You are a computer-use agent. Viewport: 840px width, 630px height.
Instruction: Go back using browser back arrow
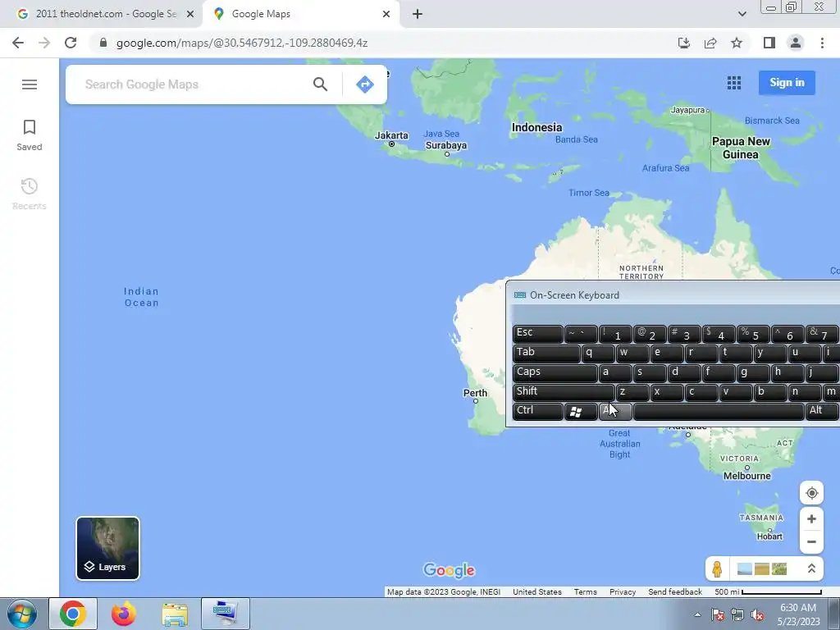click(18, 43)
